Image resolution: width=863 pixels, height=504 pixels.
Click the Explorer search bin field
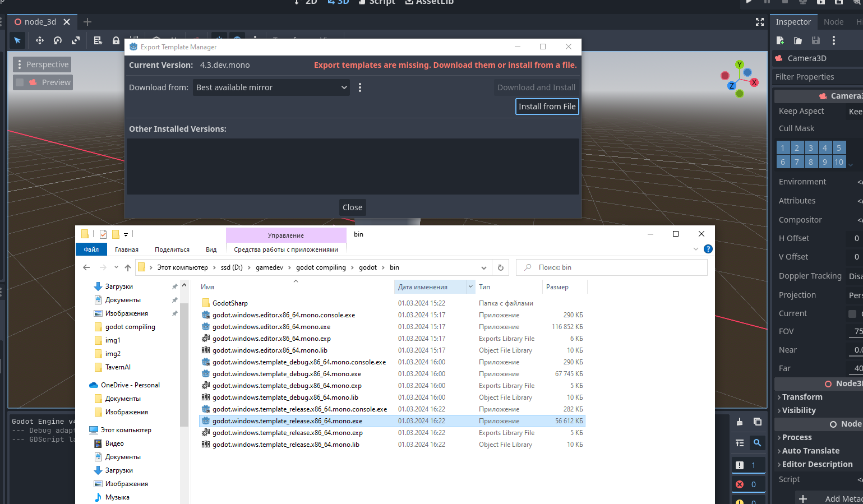tap(611, 267)
